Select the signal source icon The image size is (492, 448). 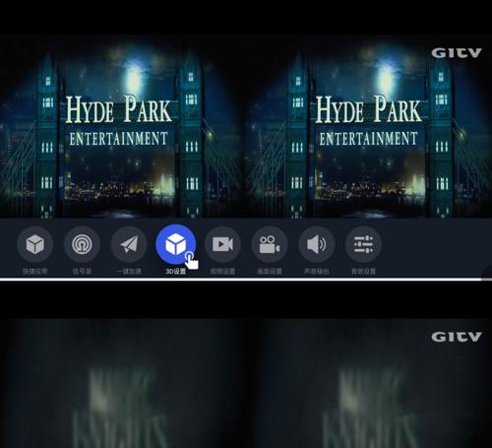pyautogui.click(x=82, y=244)
